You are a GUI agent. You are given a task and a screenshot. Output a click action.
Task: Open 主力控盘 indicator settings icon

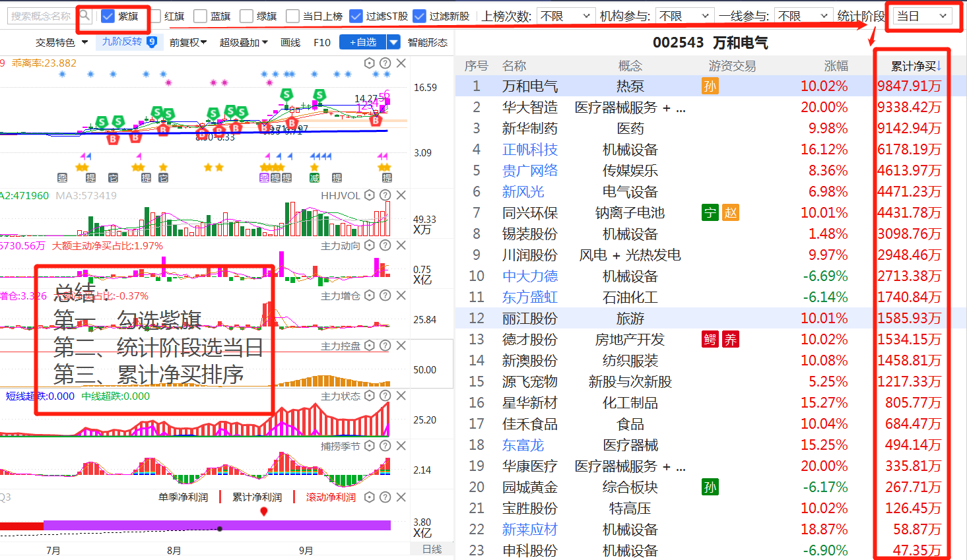[x=370, y=346]
